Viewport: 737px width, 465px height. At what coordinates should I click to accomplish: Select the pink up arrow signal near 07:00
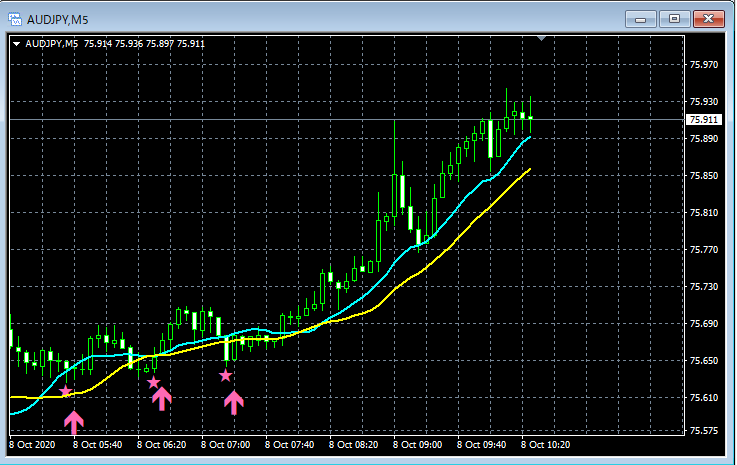pos(234,403)
